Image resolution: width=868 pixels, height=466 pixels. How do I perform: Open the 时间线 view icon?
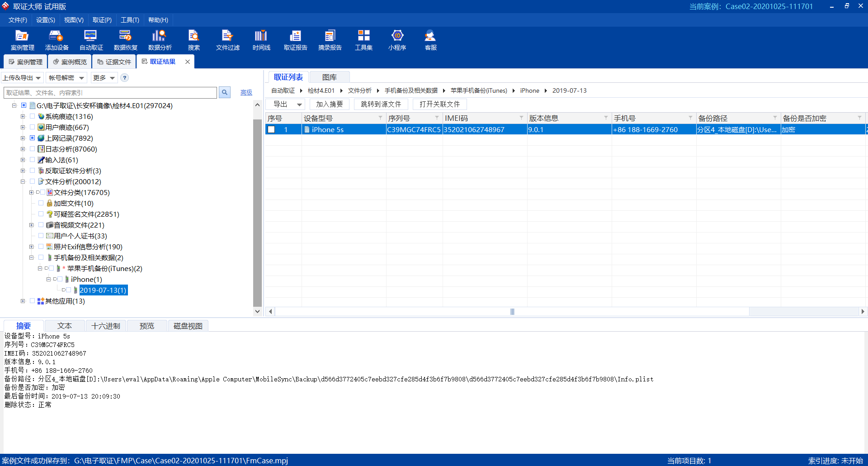coord(261,40)
